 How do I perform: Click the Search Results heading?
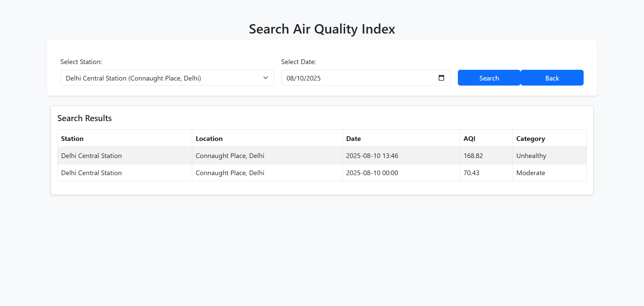pyautogui.click(x=84, y=118)
